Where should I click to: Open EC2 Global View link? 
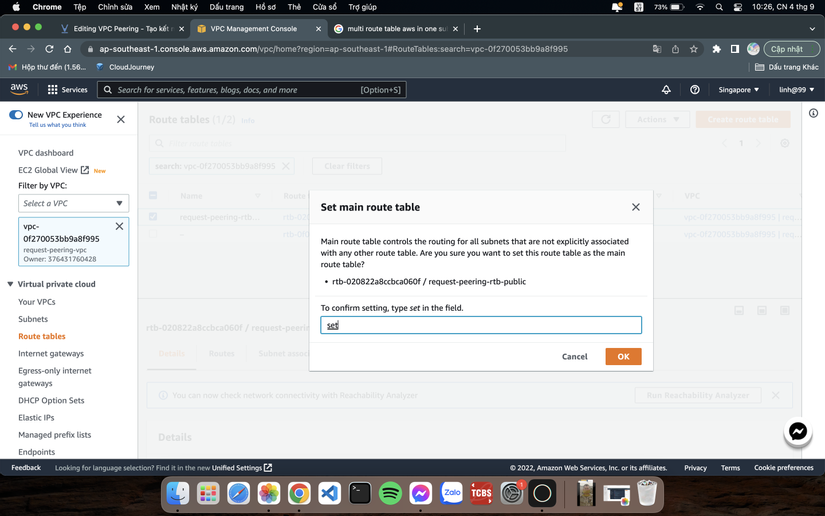click(53, 170)
